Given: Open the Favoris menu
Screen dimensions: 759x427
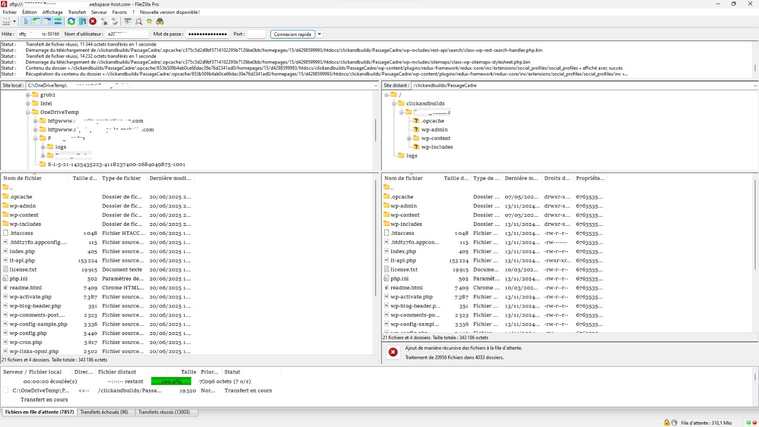Looking at the screenshot, I should point(119,12).
